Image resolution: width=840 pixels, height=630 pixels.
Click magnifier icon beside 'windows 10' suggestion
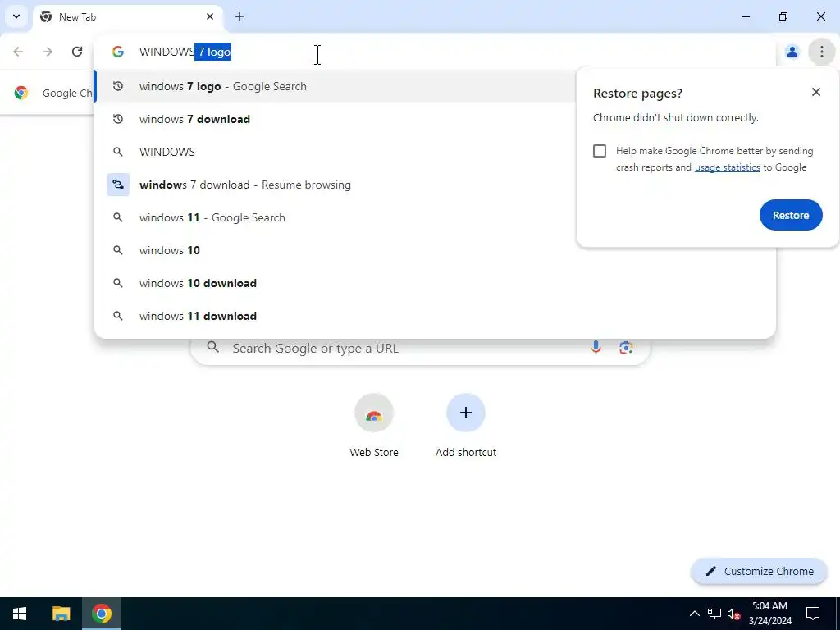[x=118, y=250]
